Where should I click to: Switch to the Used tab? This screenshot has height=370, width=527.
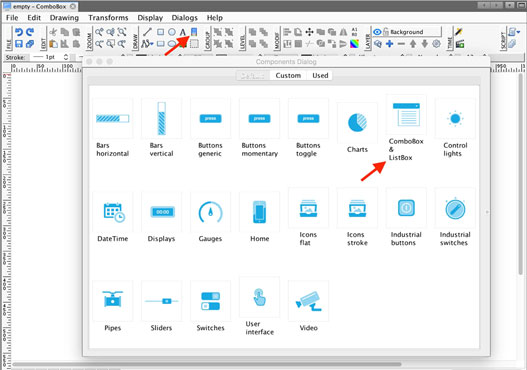[x=320, y=76]
